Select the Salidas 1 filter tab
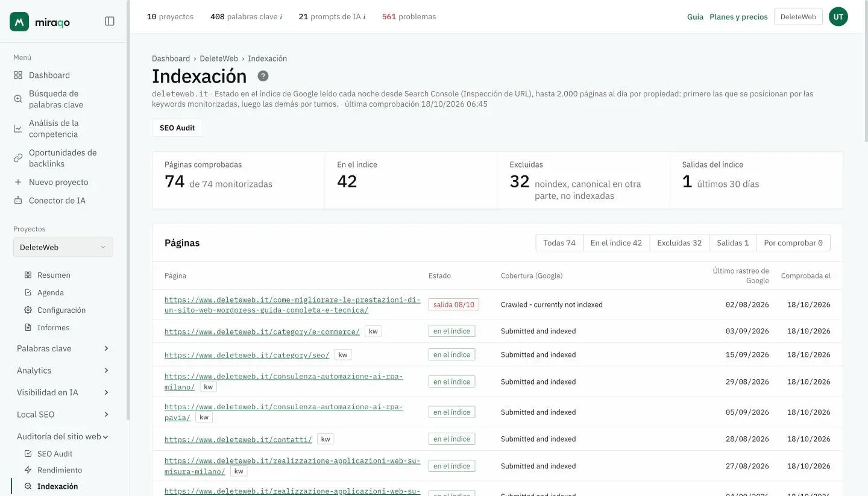Viewport: 868px width, 496px height. pyautogui.click(x=733, y=243)
